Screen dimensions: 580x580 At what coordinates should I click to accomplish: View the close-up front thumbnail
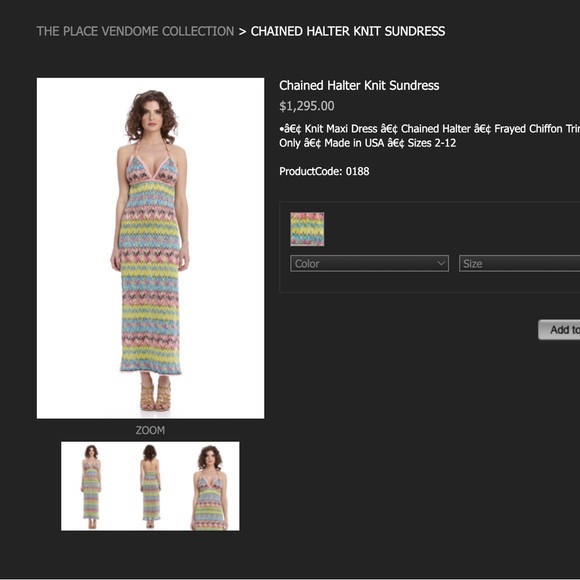pos(210,486)
